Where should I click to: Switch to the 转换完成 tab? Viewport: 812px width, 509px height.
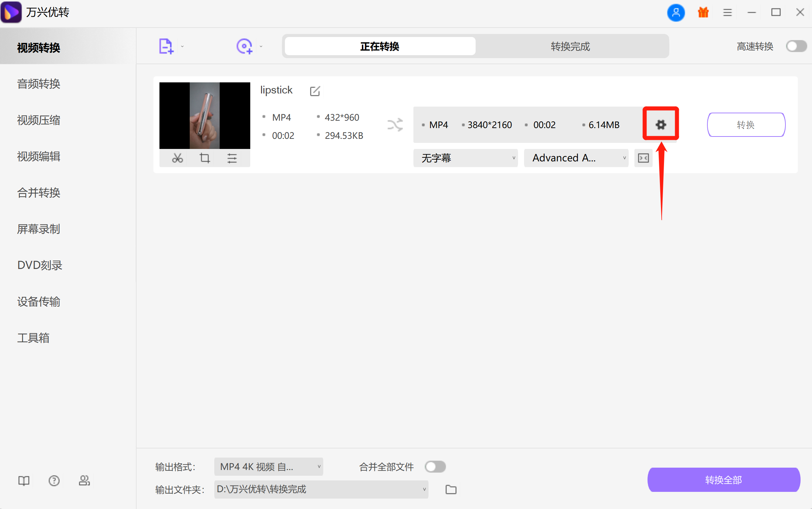tap(569, 46)
